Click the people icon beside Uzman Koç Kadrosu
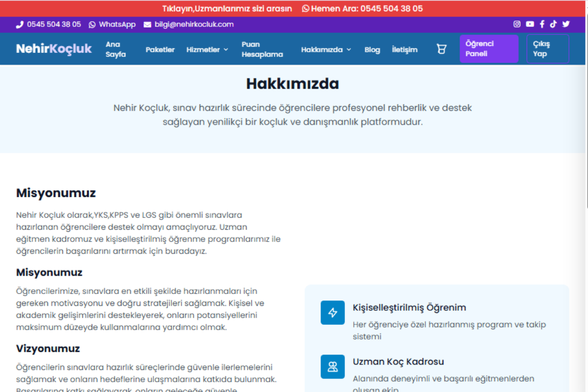588x392 pixels. pyautogui.click(x=333, y=367)
